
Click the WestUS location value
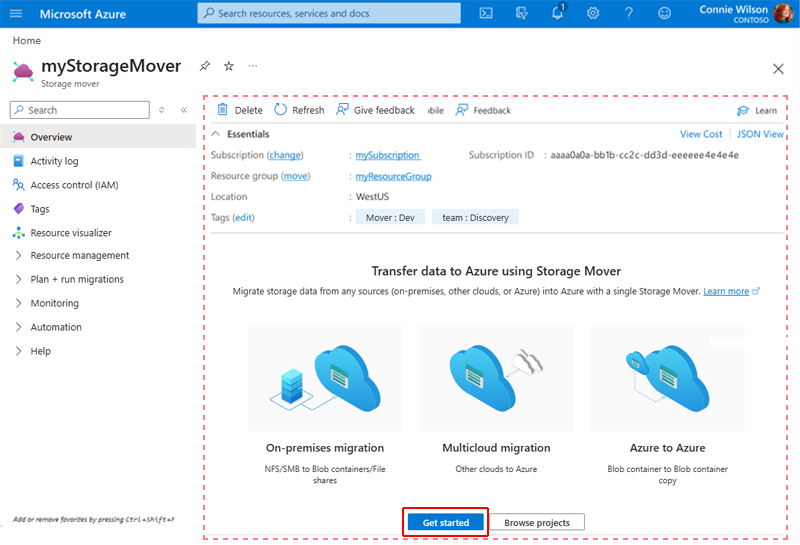point(372,196)
